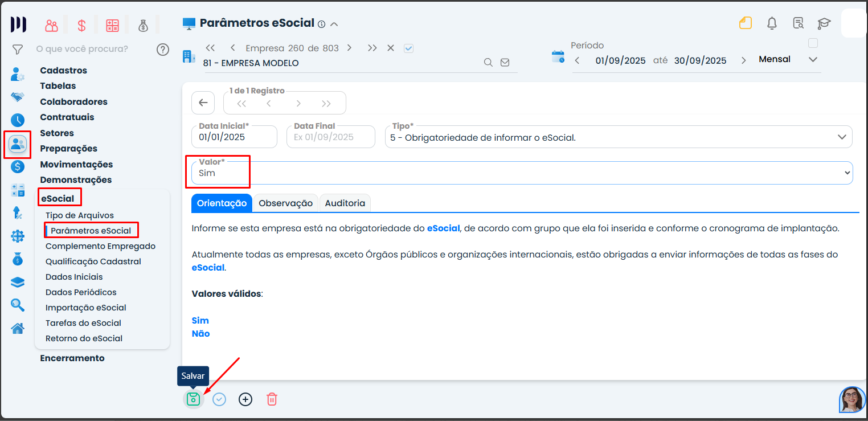
Task: Open the Tipo dropdown
Action: click(x=619, y=137)
